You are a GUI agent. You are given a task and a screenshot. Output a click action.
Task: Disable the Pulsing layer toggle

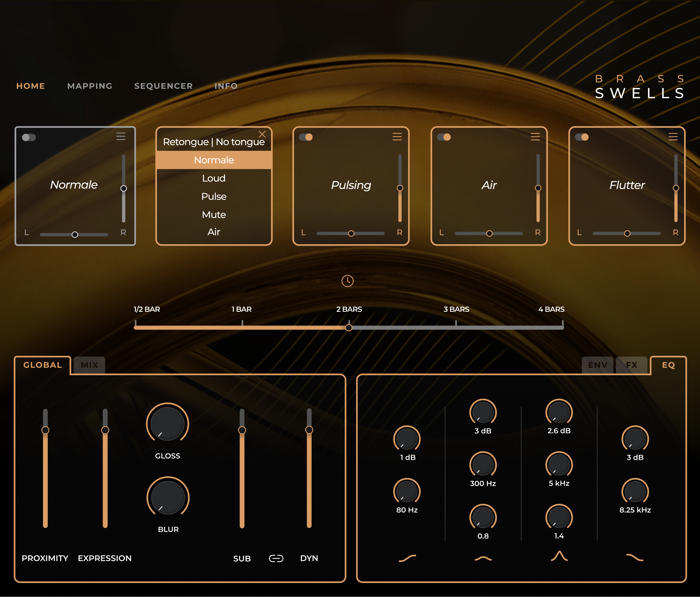click(306, 137)
